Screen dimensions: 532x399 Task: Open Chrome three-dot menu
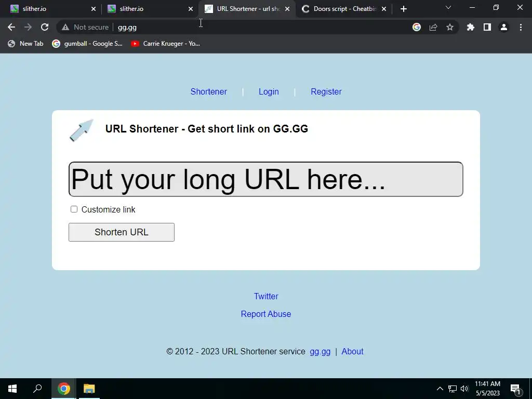[x=521, y=27]
